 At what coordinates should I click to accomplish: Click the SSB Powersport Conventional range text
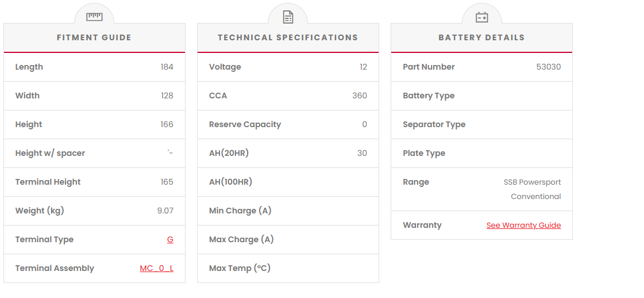point(532,189)
